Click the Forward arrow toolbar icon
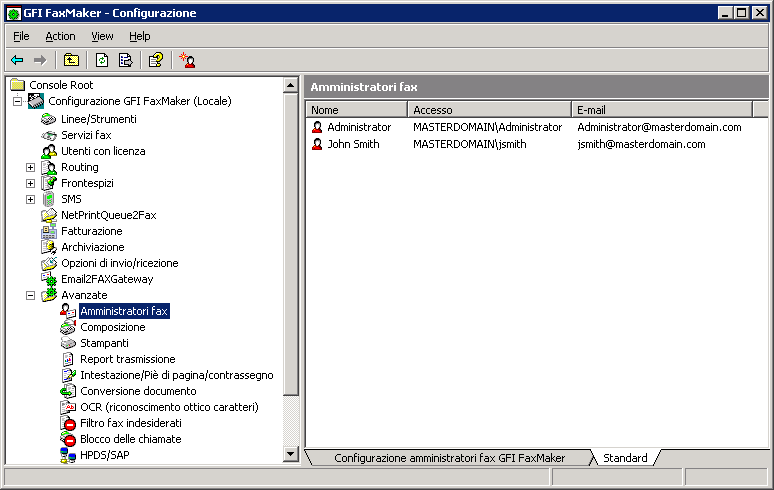The image size is (774, 490). [x=40, y=60]
